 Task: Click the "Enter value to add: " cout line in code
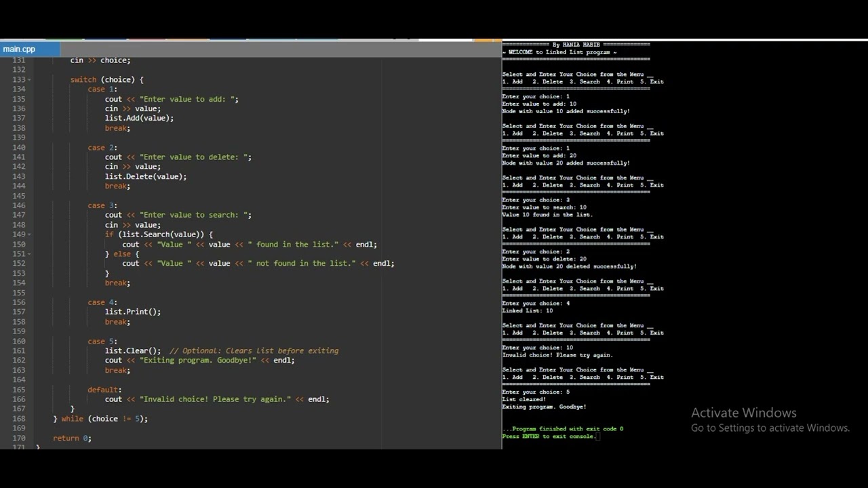pos(172,99)
